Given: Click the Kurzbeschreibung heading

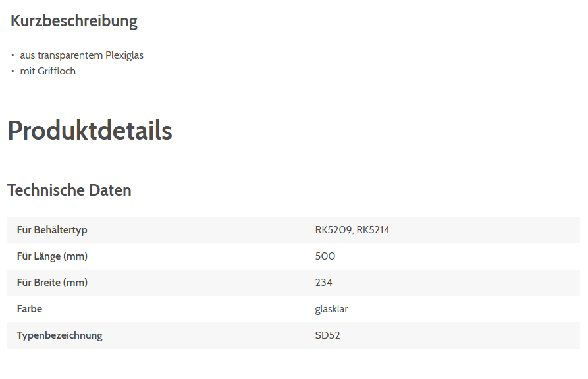Looking at the screenshot, I should coord(74,21).
